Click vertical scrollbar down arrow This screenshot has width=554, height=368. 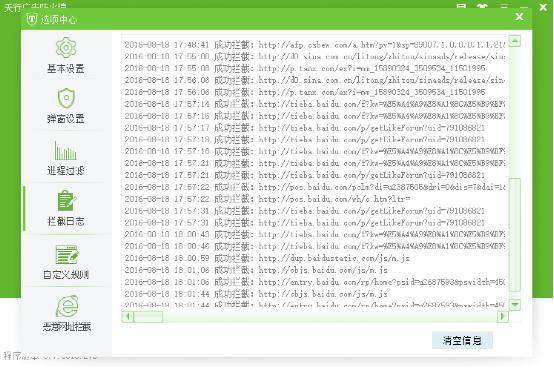pyautogui.click(x=515, y=304)
